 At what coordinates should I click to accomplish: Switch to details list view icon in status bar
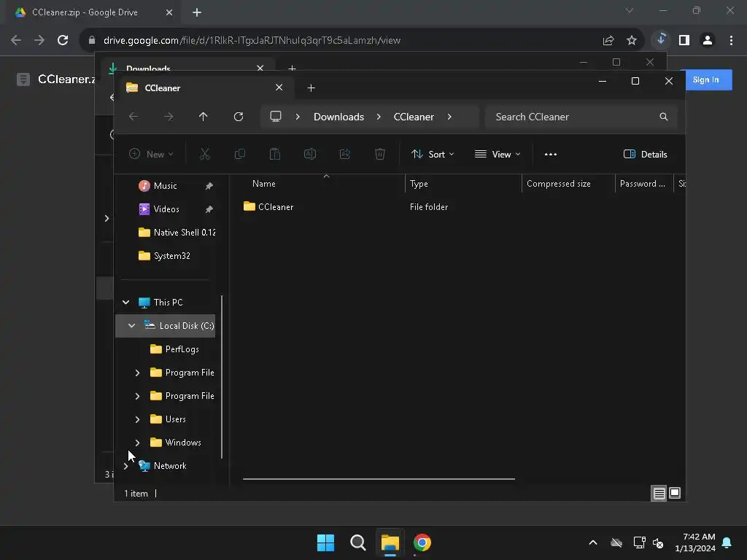click(659, 494)
